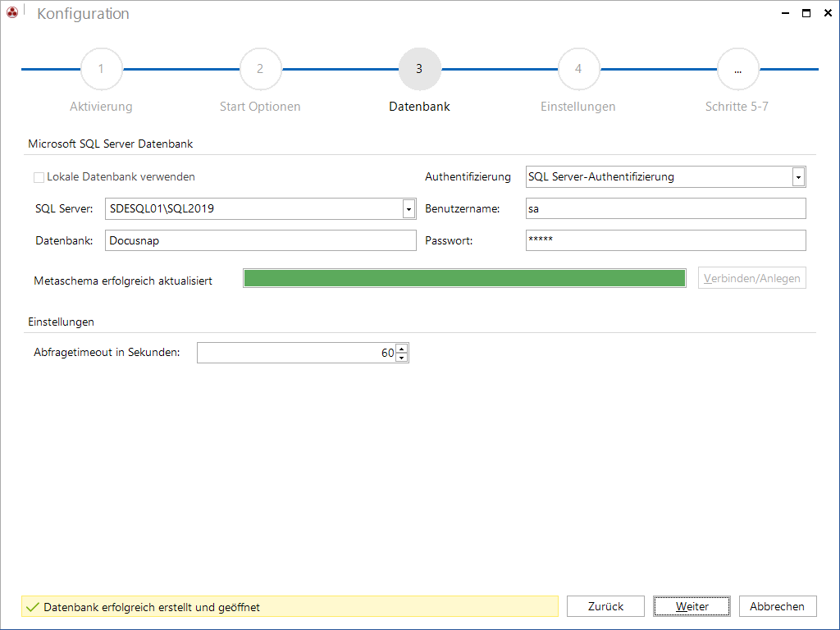Click the green checkmark status icon
The image size is (840, 630).
pos(33,607)
